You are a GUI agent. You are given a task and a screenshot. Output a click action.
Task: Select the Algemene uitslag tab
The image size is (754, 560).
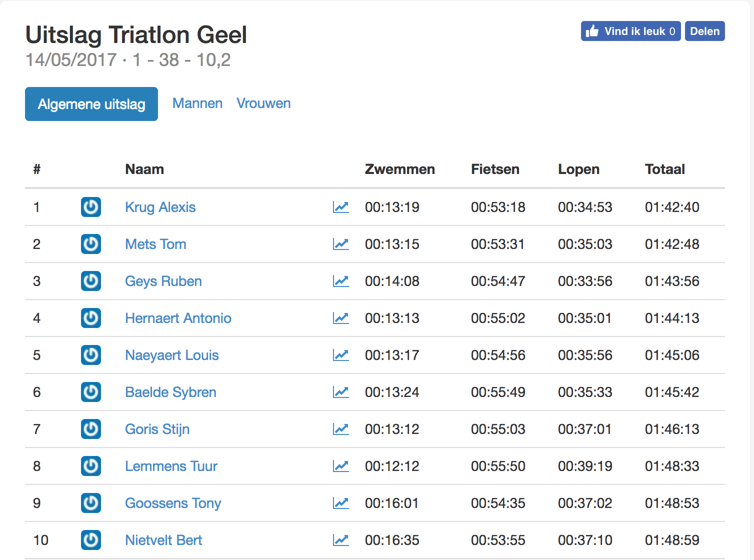pos(91,103)
